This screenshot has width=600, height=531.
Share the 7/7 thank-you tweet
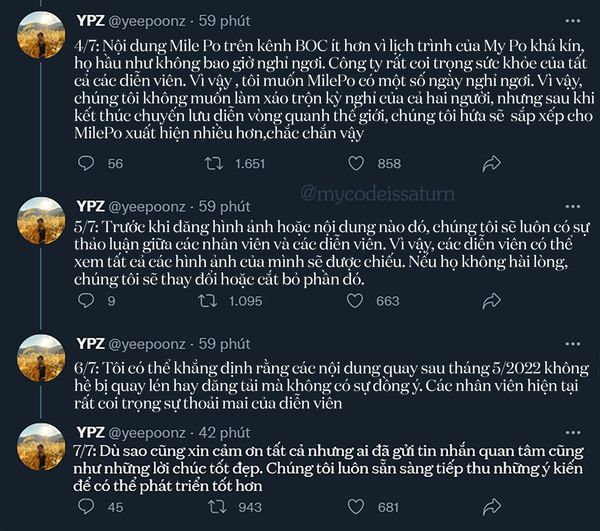click(491, 507)
